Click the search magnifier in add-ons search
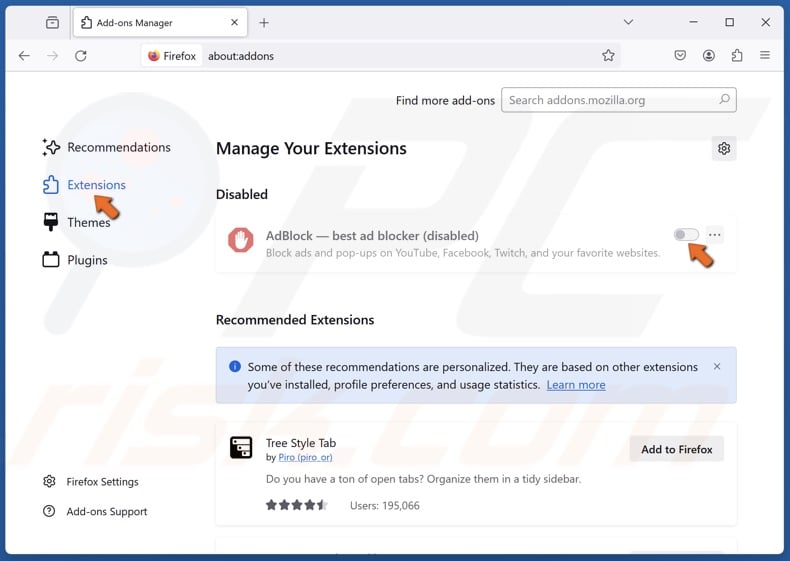This screenshot has height=561, width=790. 724,99
